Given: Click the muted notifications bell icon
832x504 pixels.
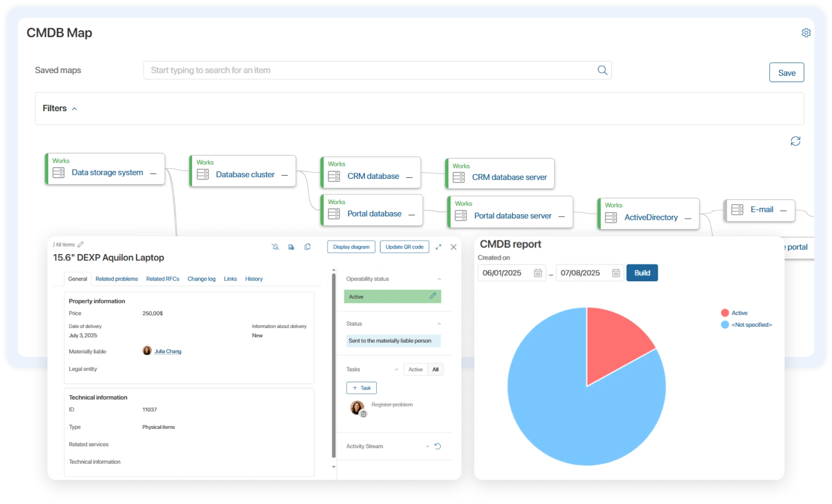Looking at the screenshot, I should tap(275, 247).
